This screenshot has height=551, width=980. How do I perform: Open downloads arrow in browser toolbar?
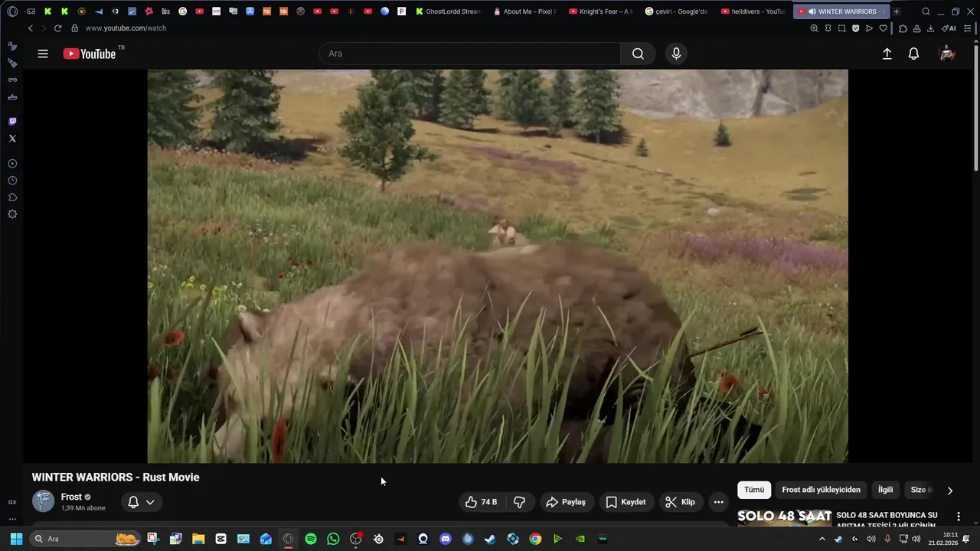point(930,28)
